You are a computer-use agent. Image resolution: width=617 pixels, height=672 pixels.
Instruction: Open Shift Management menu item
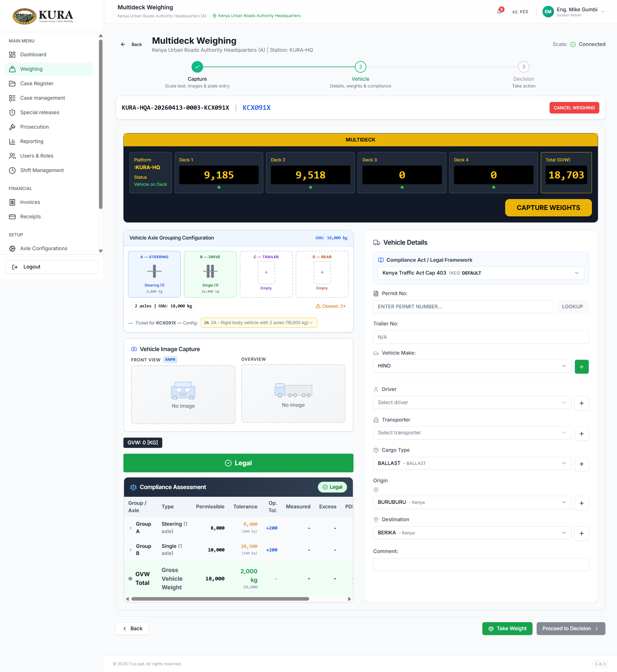49,170
